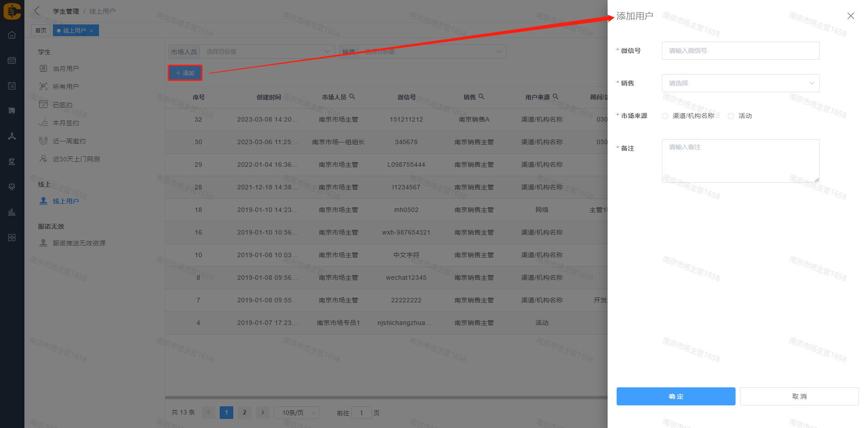Open the 销售 请选择 dropdown in form
Screen dimensions: 868x428
coord(740,83)
